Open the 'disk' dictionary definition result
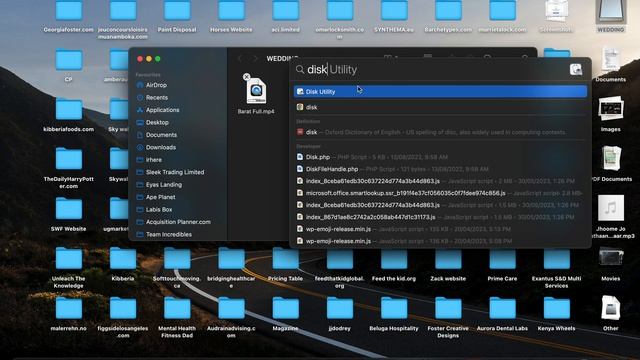This screenshot has height=360, width=640. tap(440, 132)
